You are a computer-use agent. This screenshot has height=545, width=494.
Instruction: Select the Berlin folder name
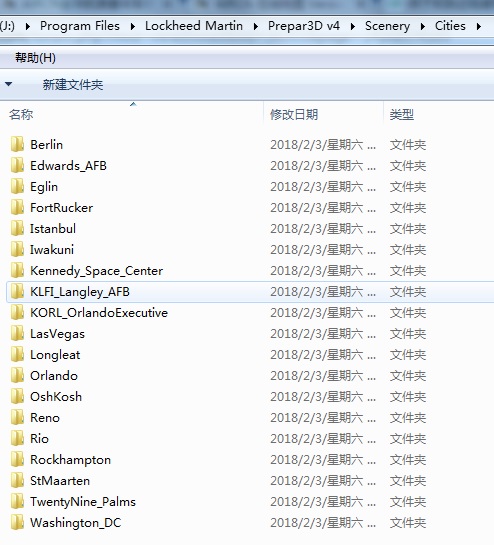pyautogui.click(x=47, y=145)
